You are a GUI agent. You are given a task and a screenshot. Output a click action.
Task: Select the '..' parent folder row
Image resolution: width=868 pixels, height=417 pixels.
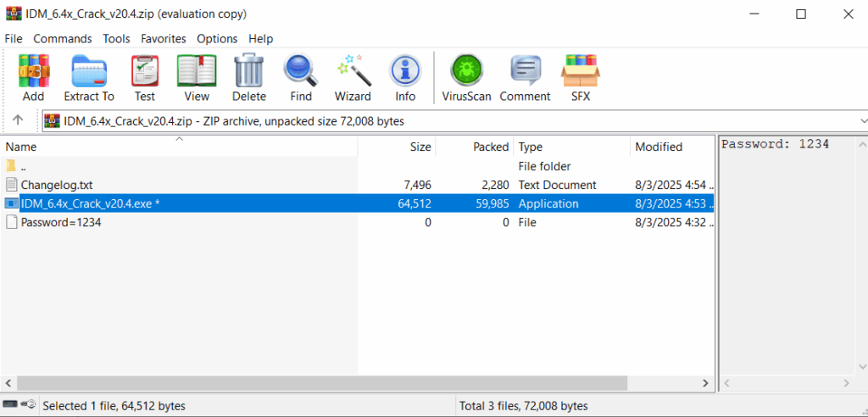pos(357,165)
